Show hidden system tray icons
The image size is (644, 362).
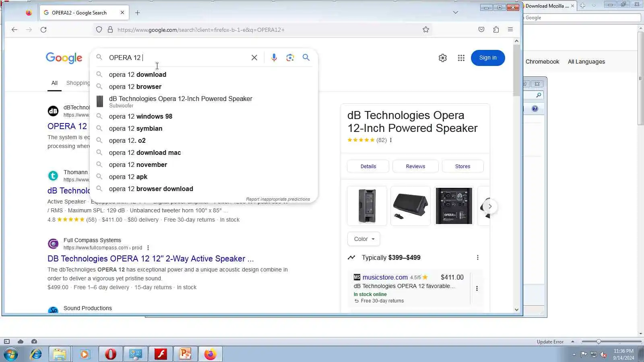pyautogui.click(x=574, y=354)
